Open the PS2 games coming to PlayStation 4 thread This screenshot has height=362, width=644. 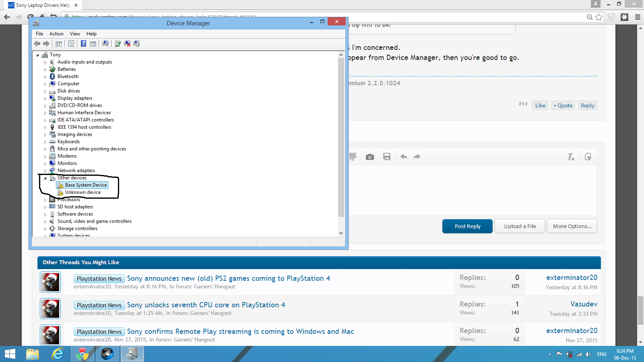click(229, 278)
